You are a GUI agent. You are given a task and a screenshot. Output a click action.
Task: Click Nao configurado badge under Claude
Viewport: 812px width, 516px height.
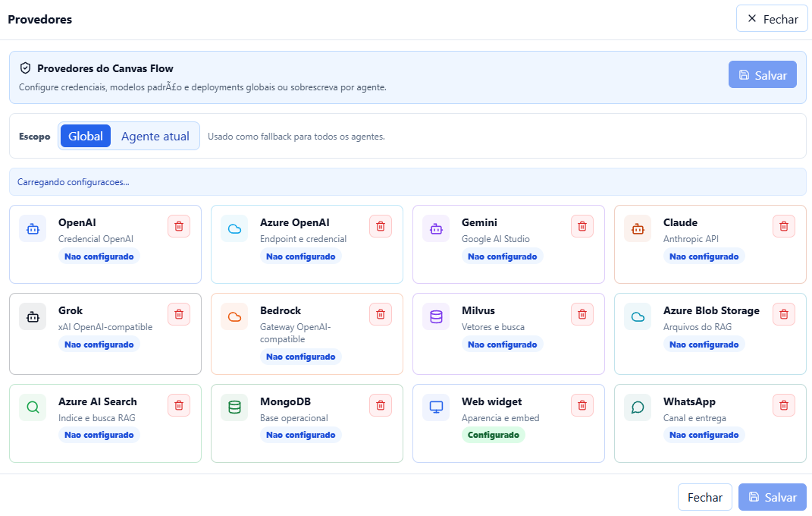coord(704,256)
